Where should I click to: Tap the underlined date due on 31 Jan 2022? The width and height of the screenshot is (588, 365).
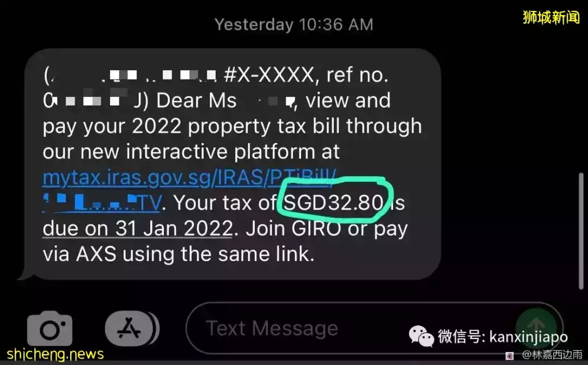138,228
